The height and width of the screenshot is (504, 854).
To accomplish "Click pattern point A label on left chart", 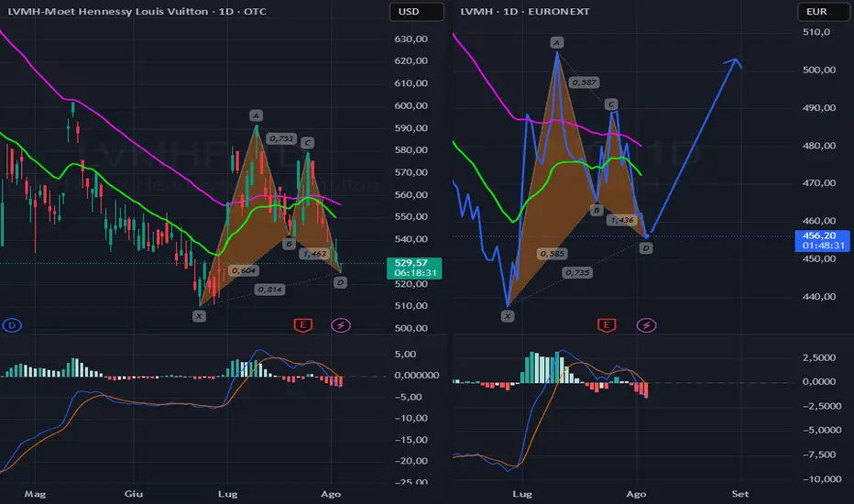I will 256,115.
